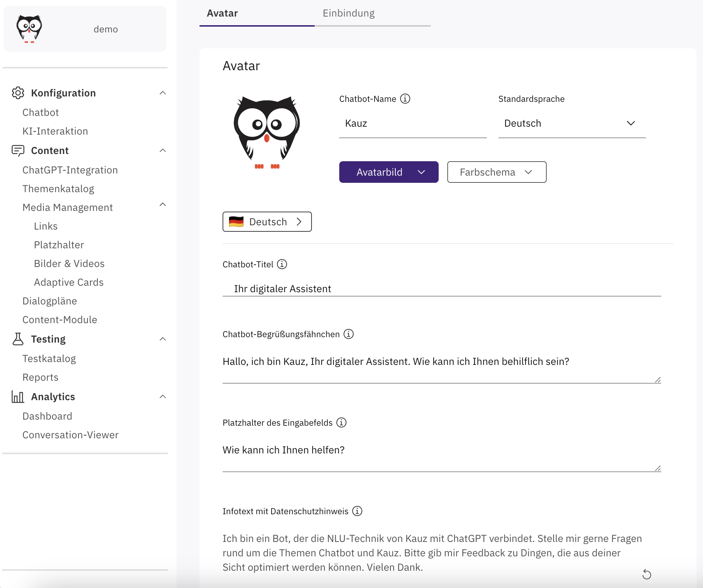The width and height of the screenshot is (703, 588).
Task: Open the Analytics Dashboard
Action: point(47,416)
